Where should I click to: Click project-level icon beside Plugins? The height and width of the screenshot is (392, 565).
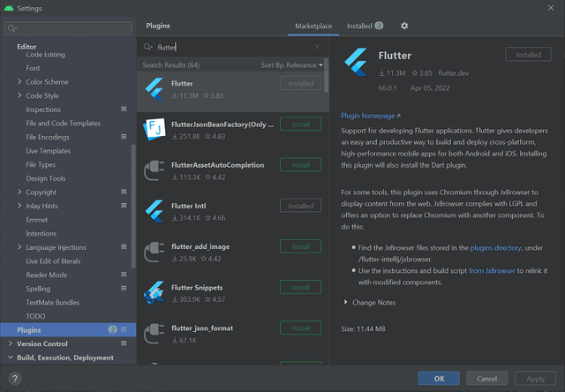(x=124, y=329)
